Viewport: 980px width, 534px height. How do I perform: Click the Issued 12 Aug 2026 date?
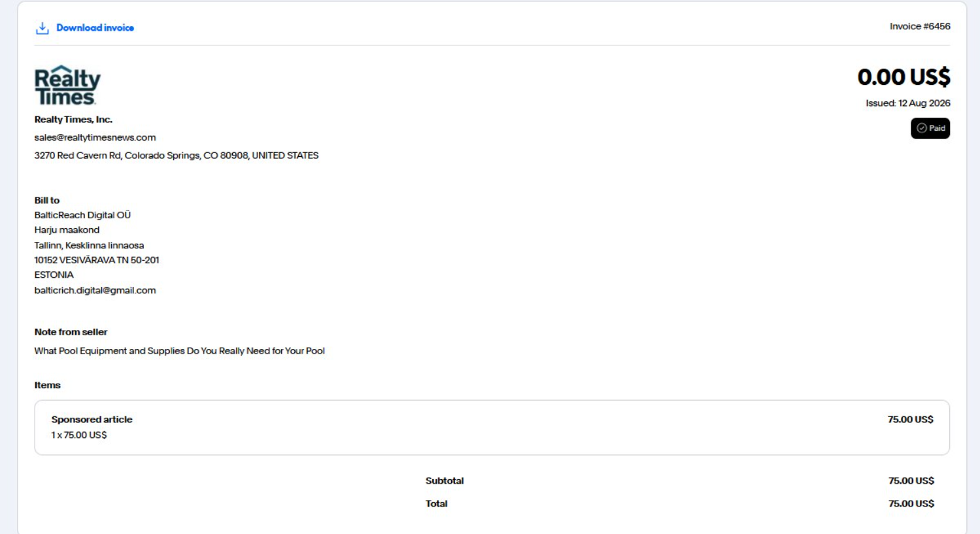[x=907, y=103]
